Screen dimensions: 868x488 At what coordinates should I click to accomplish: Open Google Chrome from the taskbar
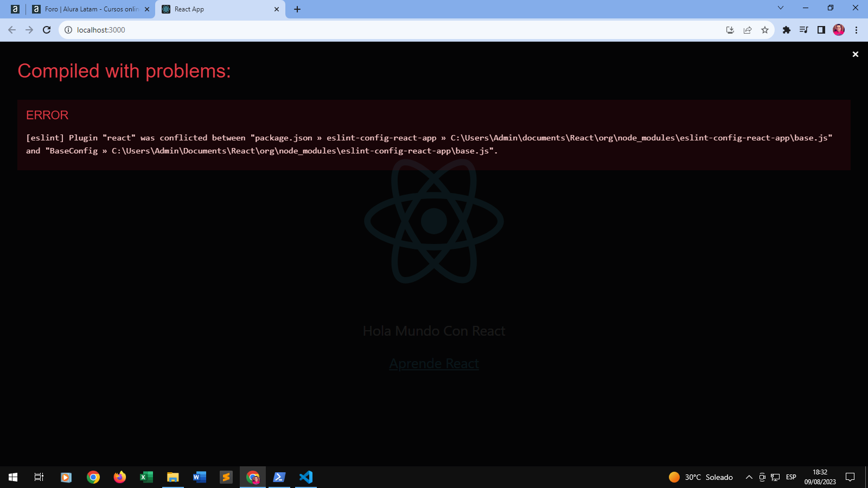click(93, 477)
